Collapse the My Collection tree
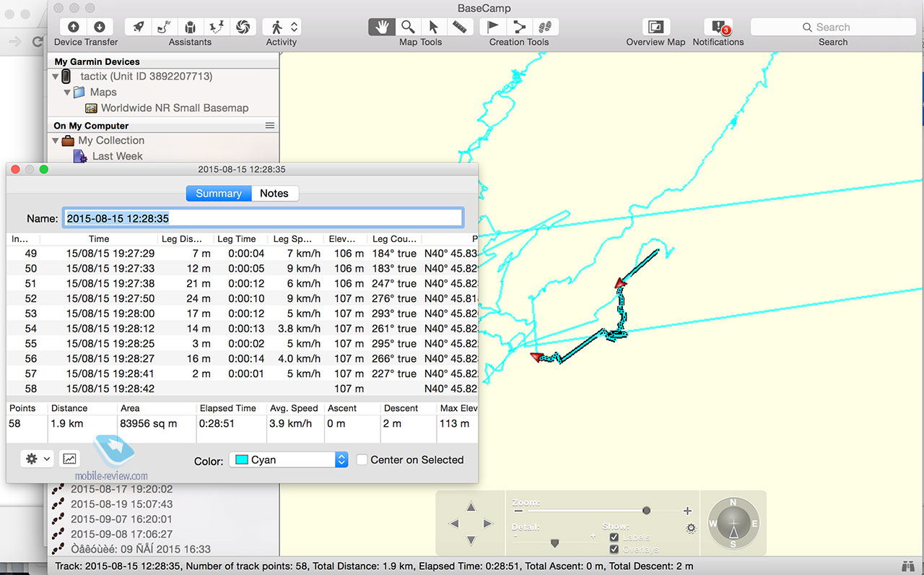The image size is (924, 575). pyautogui.click(x=56, y=141)
